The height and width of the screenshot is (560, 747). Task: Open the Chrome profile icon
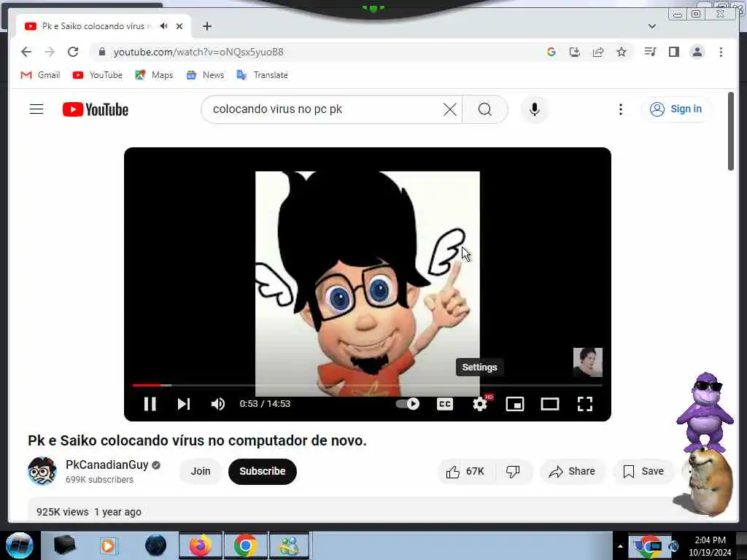click(697, 52)
